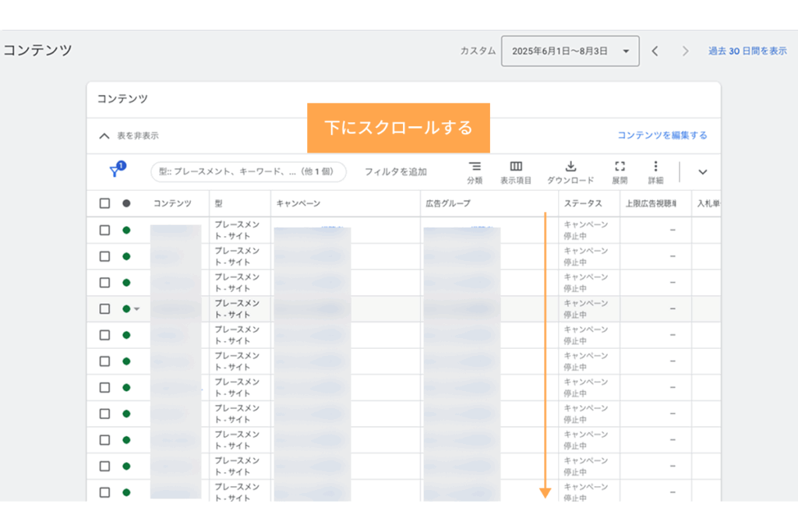Sort by ステータス column header

click(583, 203)
